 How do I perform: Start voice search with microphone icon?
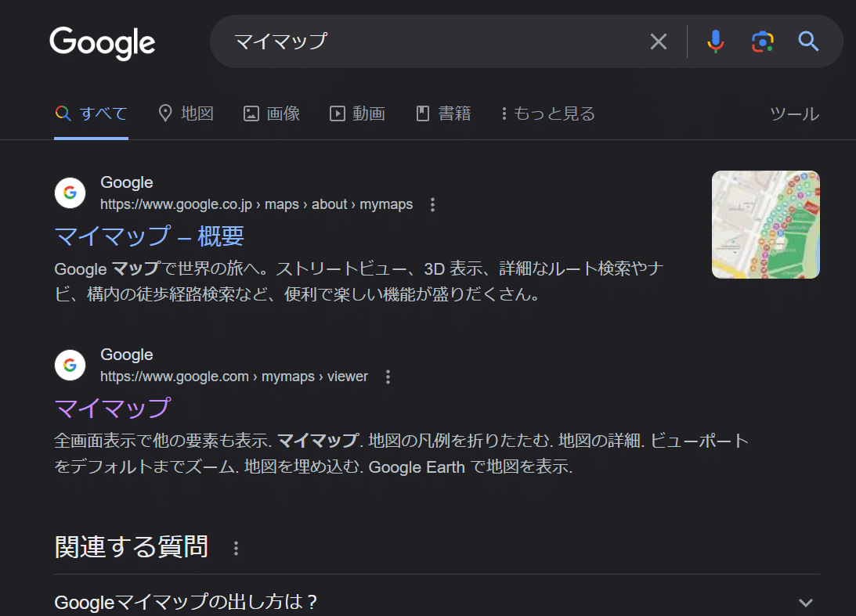(715, 41)
